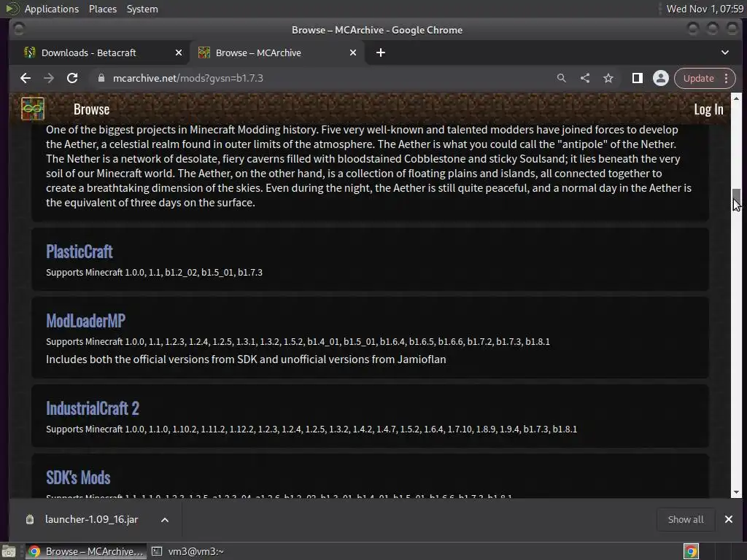Switch to vm3@vm3:~ terminal in taskbar
Screen dimensions: 747x560
pos(187,551)
